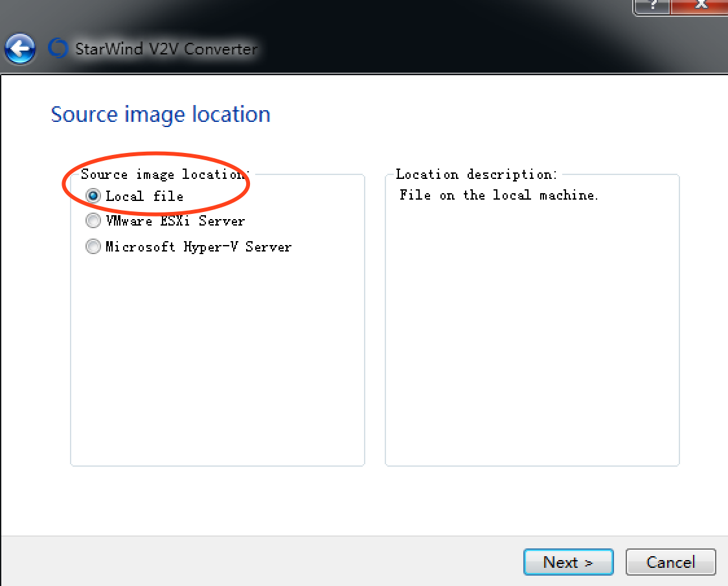This screenshot has height=586, width=728.
Task: Click the 'File on the local machine.' description
Action: 499,195
